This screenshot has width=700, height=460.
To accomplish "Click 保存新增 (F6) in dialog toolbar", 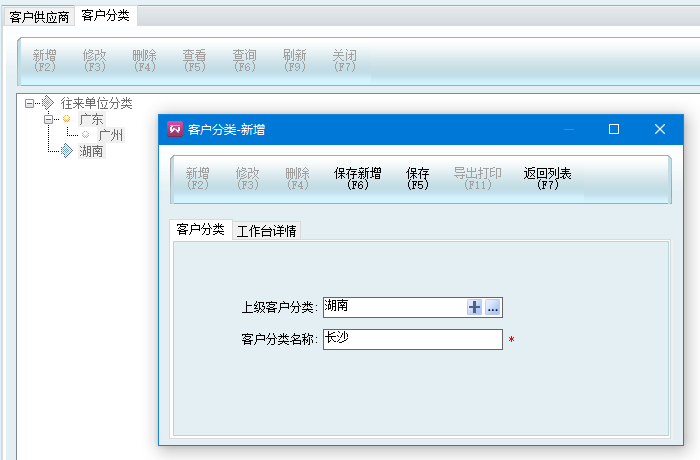I will 357,178.
